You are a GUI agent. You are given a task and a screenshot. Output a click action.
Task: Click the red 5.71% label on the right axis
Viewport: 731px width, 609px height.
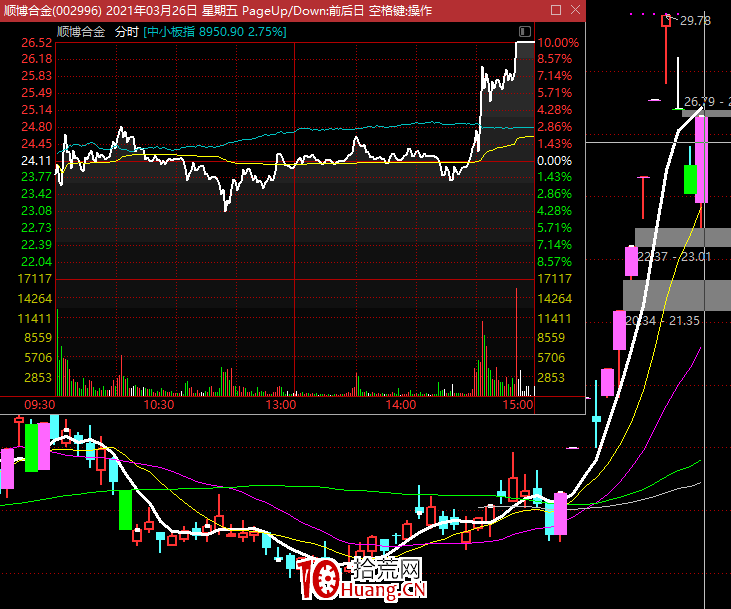tap(554, 93)
